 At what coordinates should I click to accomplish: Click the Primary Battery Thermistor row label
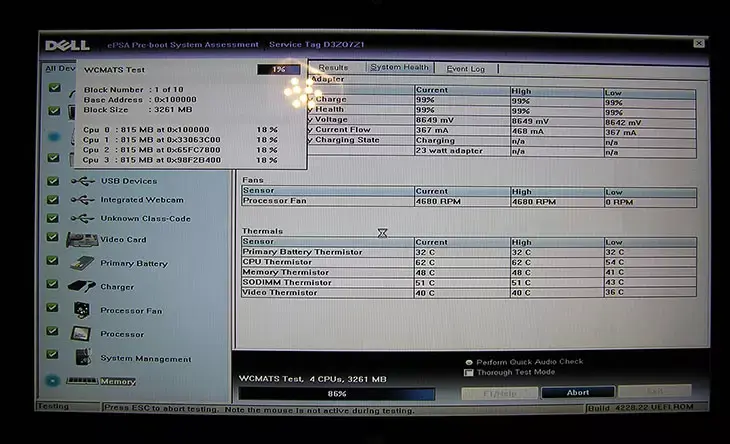click(302, 252)
